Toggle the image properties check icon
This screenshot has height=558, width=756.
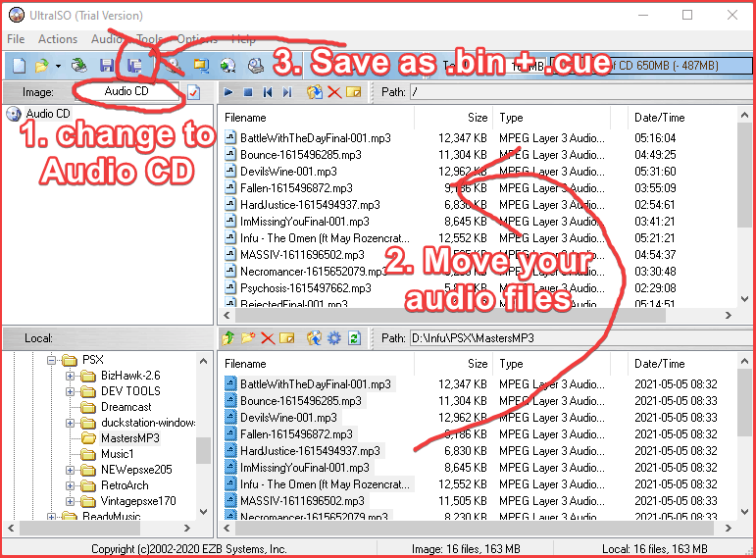tap(194, 91)
